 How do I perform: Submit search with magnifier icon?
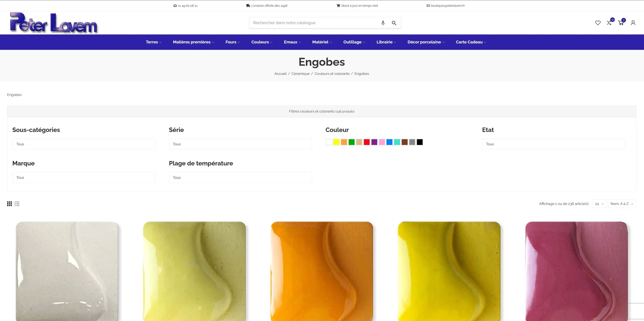tap(394, 23)
